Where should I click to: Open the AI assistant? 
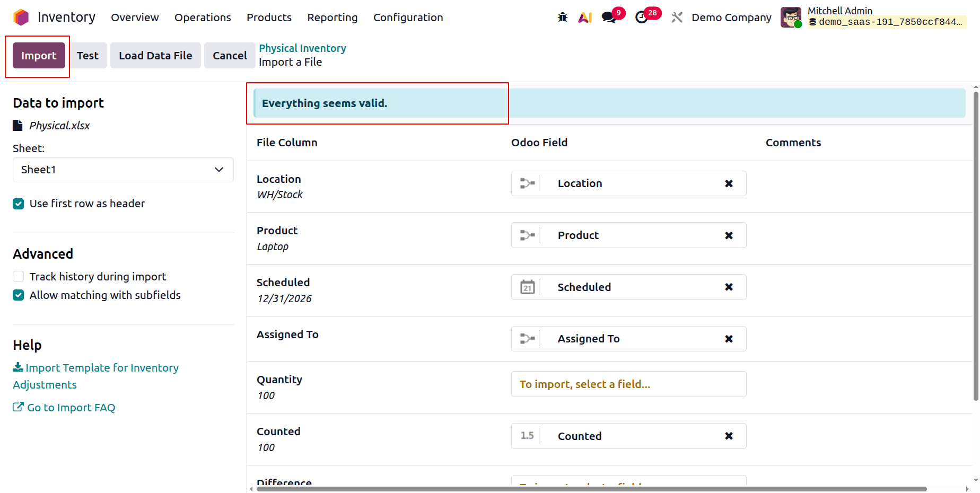[585, 17]
